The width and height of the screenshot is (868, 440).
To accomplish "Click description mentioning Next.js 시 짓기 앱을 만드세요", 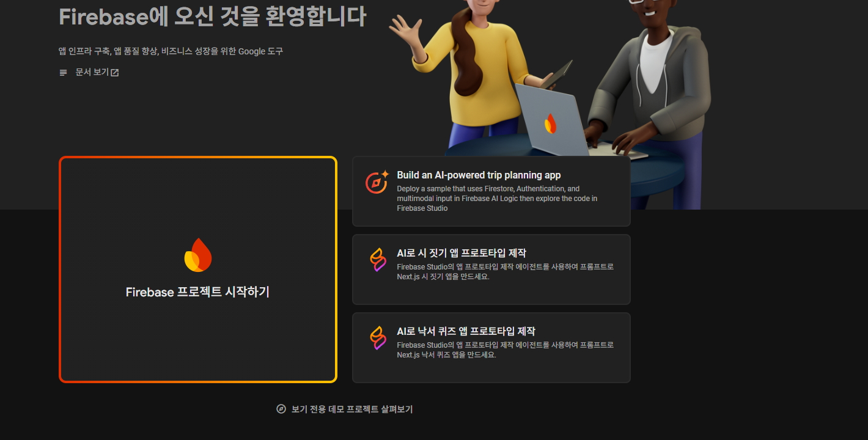I will 505,271.
